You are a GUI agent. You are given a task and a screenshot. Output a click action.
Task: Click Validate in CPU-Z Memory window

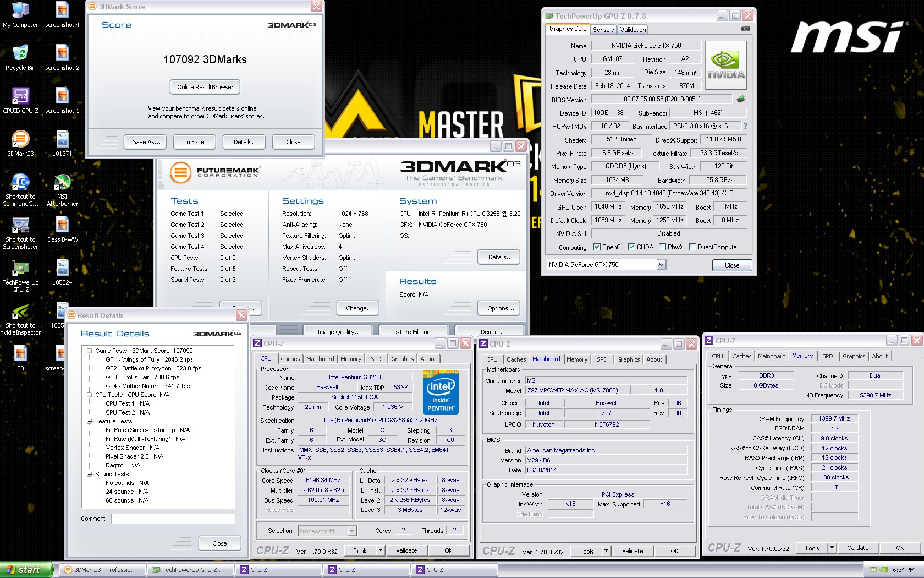click(858, 548)
